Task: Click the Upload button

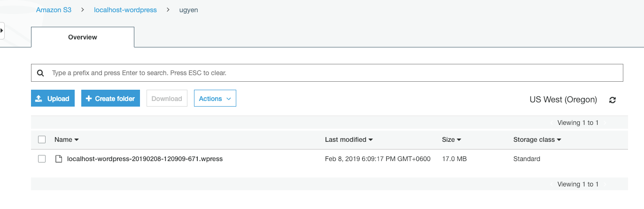Action: 53,99
